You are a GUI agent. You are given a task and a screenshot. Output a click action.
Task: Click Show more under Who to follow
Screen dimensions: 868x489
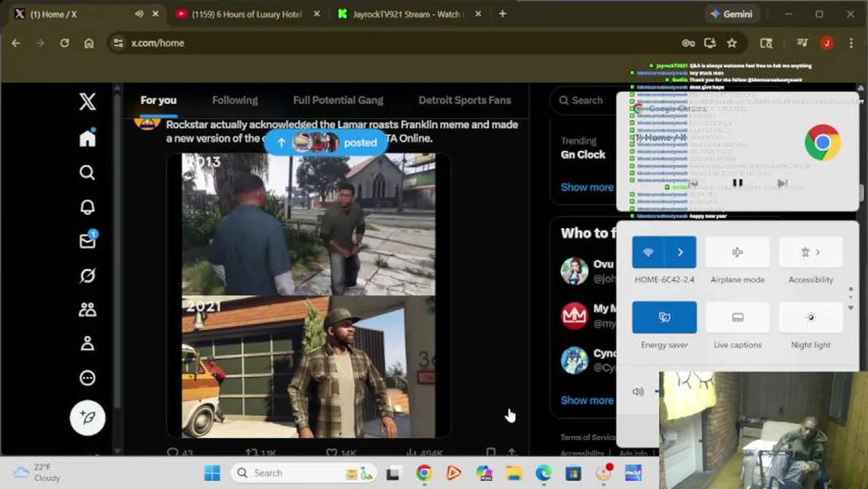point(587,400)
